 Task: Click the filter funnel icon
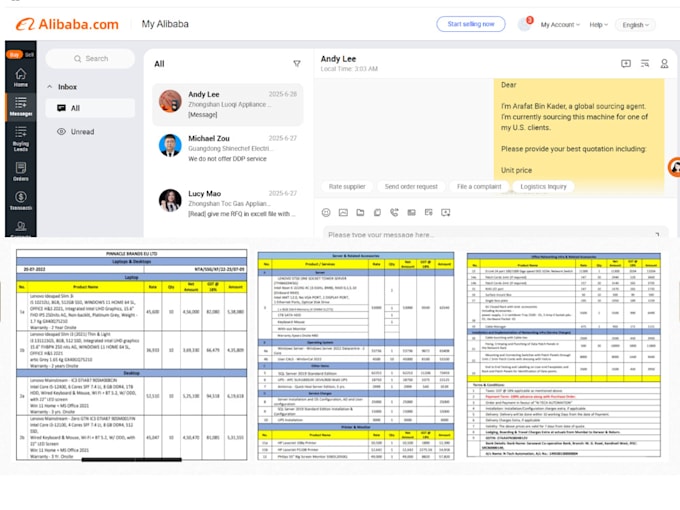pos(297,64)
